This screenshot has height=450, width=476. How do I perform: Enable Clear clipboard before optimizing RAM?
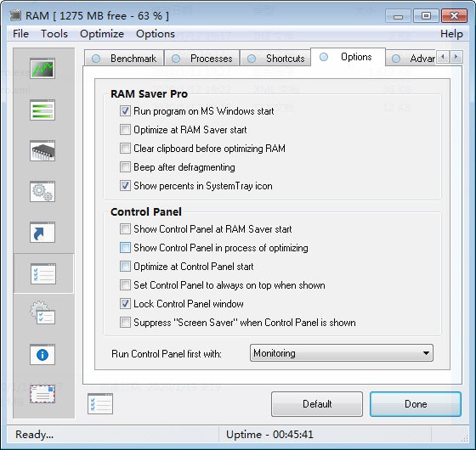point(125,149)
